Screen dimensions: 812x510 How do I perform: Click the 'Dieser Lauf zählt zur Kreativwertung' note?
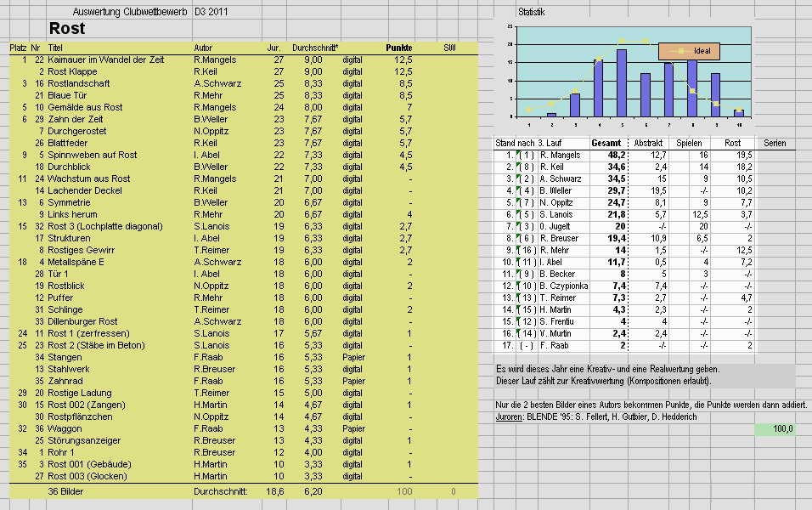tap(604, 382)
